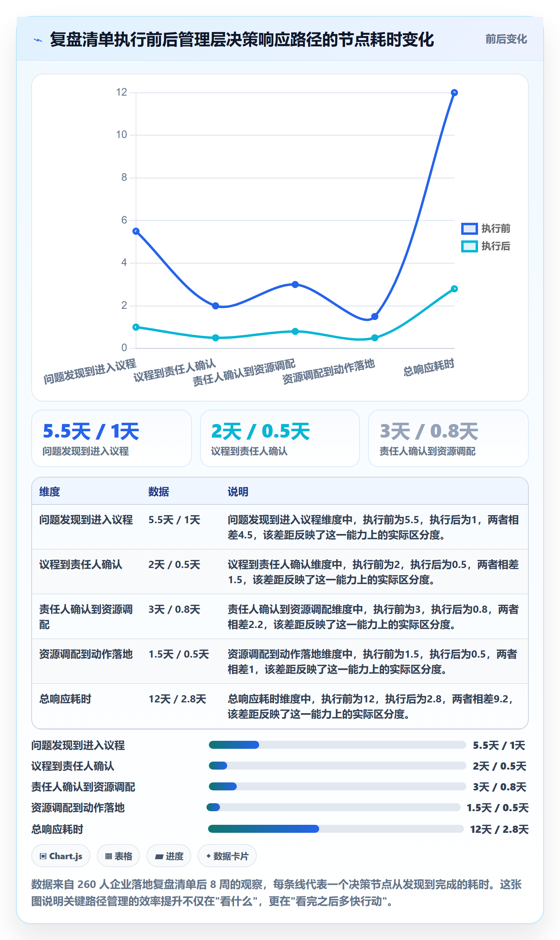Select the 执行后 point for 资源调配到动作落地
This screenshot has width=560, height=940.
pyautogui.click(x=375, y=338)
